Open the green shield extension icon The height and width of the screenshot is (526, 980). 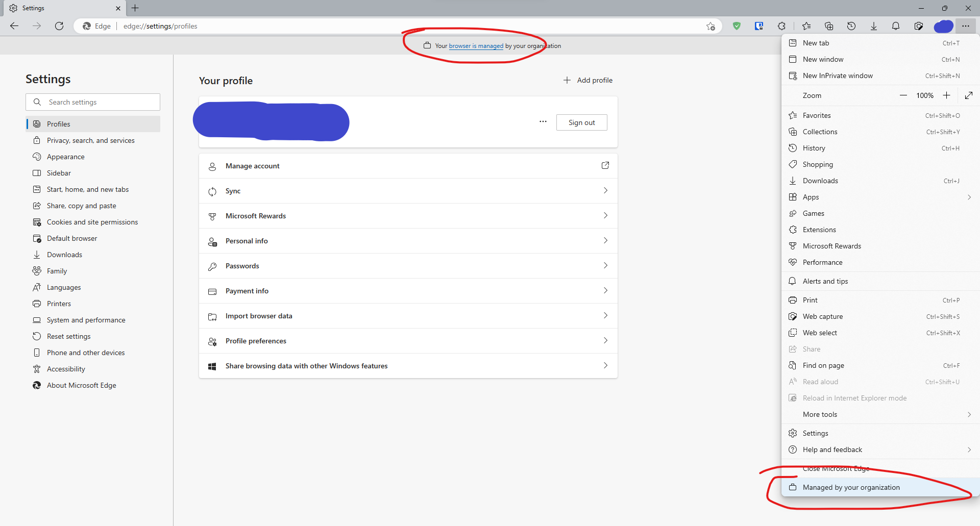coord(737,26)
